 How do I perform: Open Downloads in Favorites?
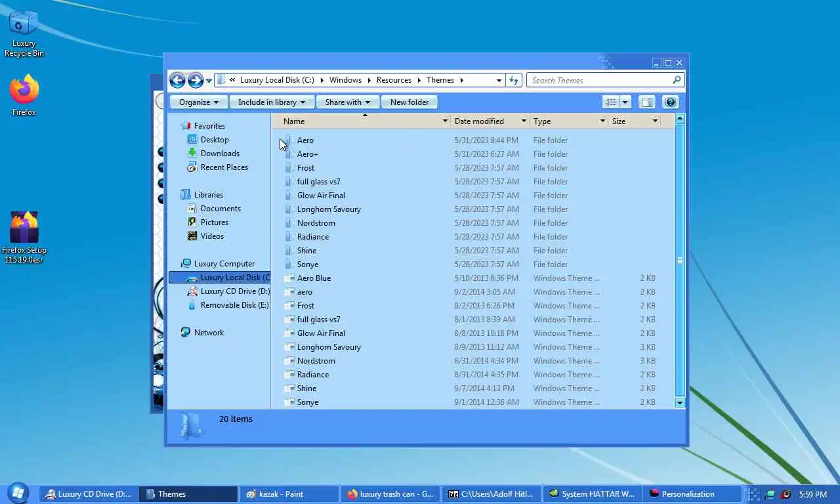220,154
